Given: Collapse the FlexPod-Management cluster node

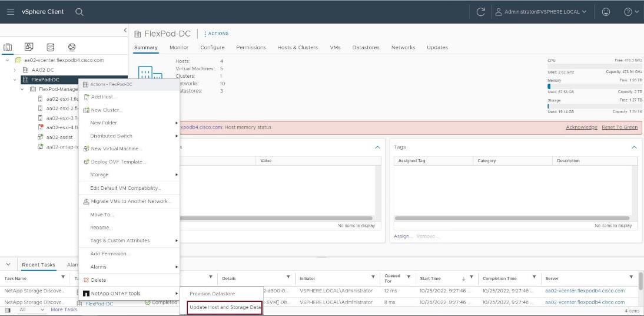Looking at the screenshot, I should pyautogui.click(x=22, y=89).
